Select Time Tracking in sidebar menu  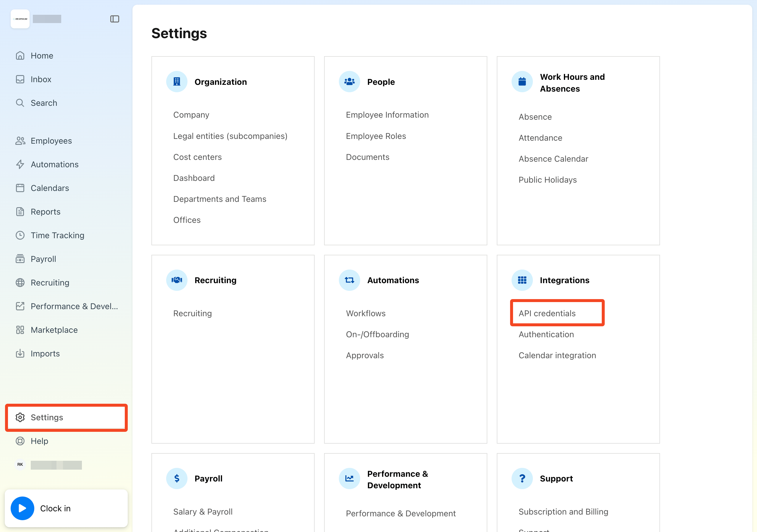coord(57,235)
